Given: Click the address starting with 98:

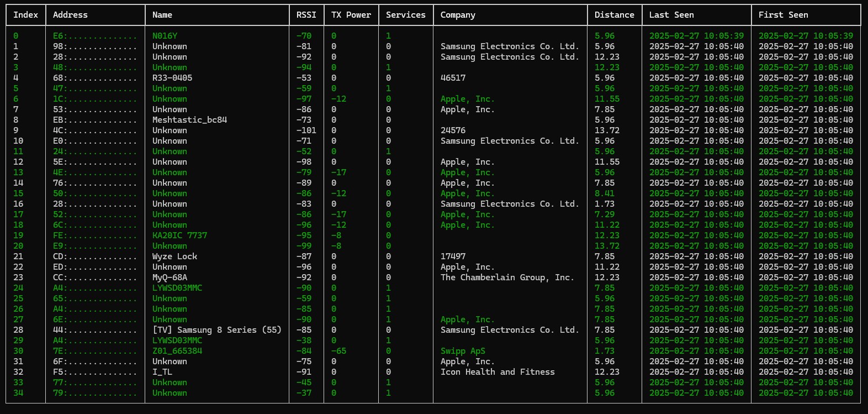Looking at the screenshot, I should coord(95,46).
